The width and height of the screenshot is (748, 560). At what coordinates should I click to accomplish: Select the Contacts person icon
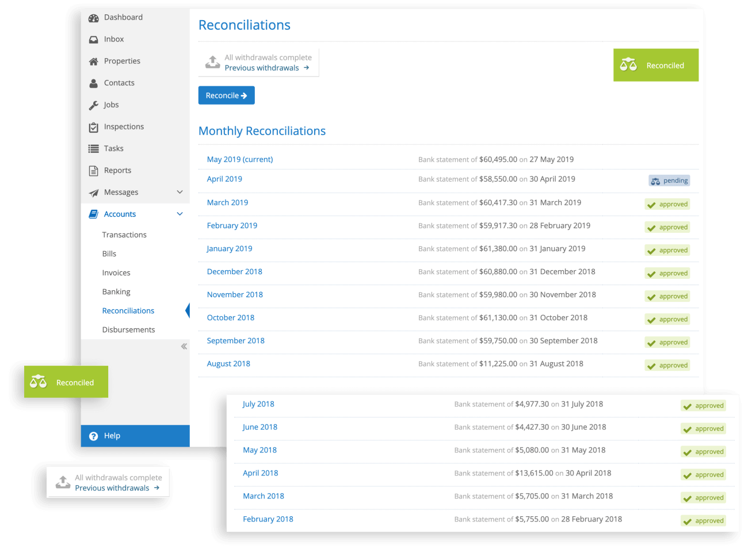[x=93, y=83]
